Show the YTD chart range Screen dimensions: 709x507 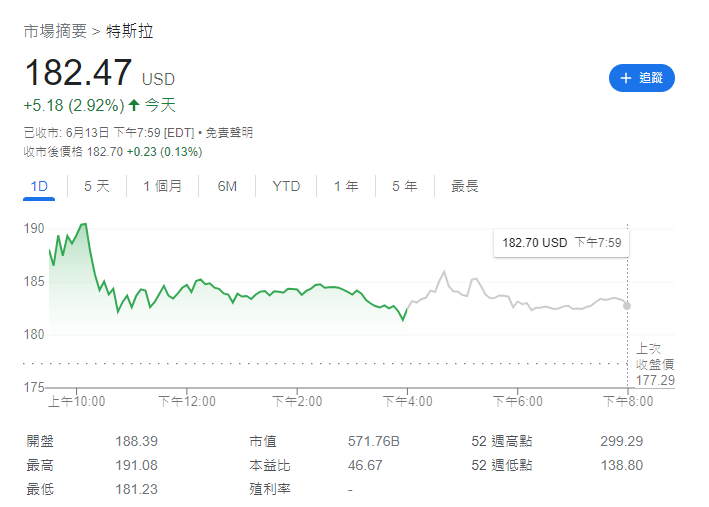(286, 186)
